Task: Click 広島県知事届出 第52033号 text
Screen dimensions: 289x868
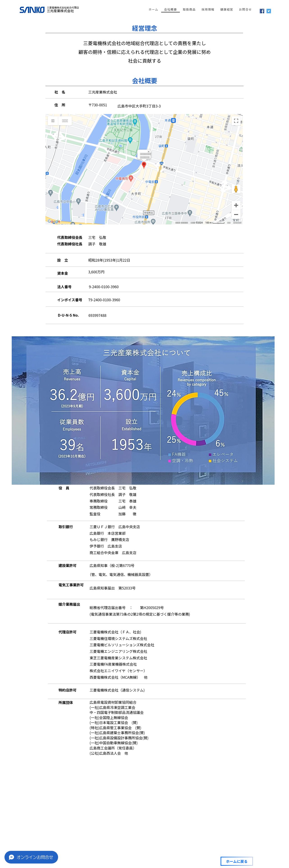Action: tap(112, 588)
